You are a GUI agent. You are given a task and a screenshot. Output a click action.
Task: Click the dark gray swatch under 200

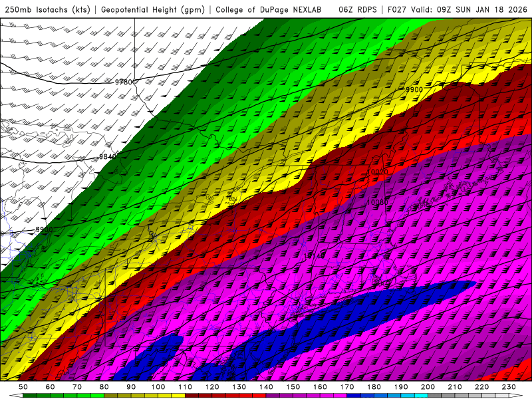435,396
